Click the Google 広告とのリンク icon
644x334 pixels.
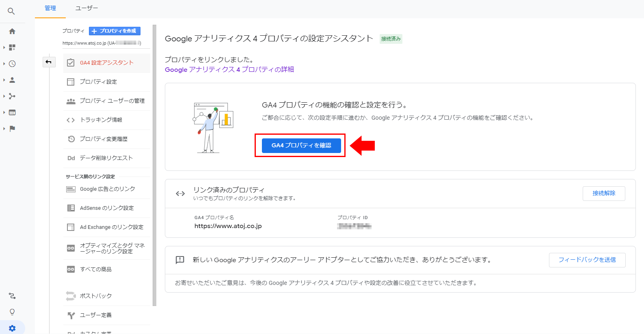click(71, 189)
